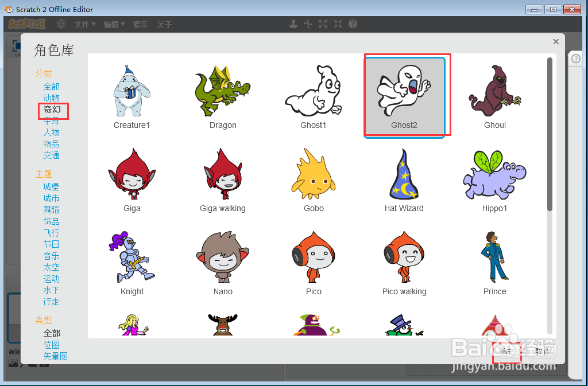Click the 取消 cancel button
The image size is (588, 386).
pyautogui.click(x=542, y=351)
